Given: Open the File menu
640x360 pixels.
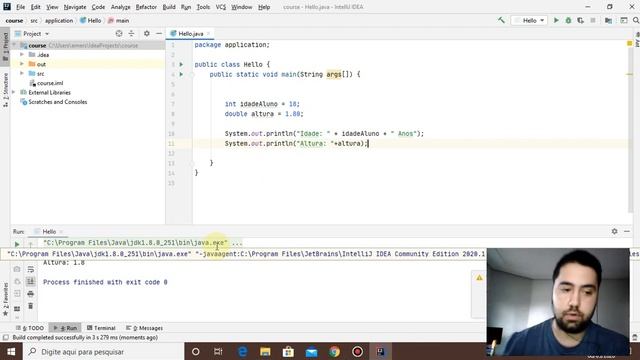Looking at the screenshot, I should tap(20, 7).
